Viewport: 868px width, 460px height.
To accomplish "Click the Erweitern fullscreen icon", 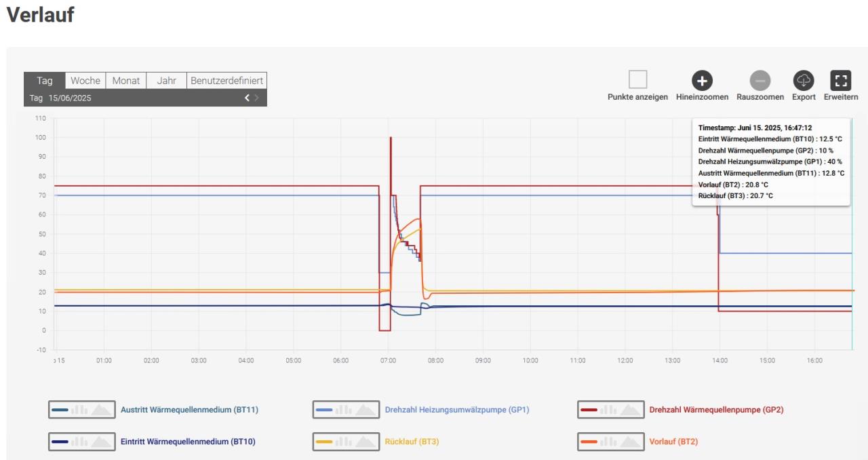I will coord(841,81).
